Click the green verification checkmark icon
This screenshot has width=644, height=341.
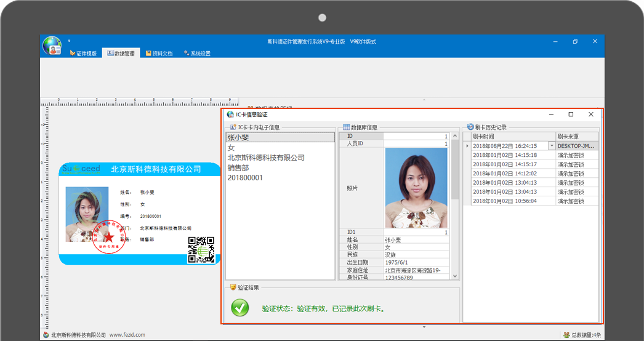tap(240, 308)
